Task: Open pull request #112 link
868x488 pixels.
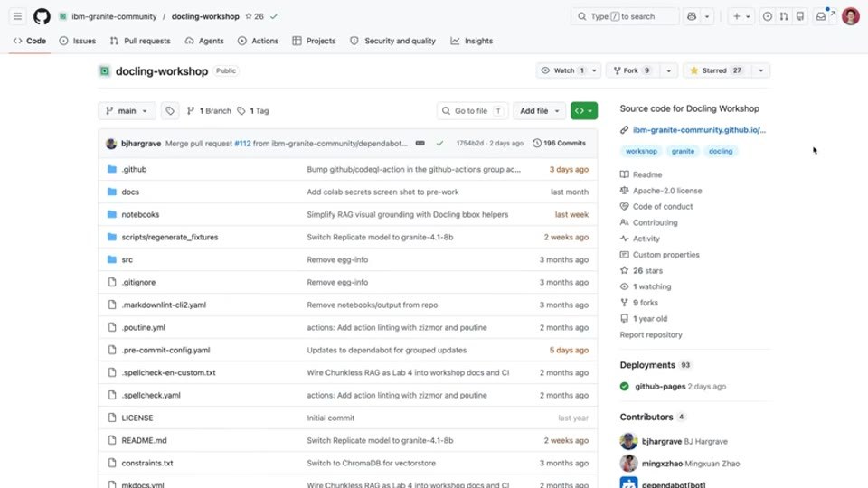Action: pyautogui.click(x=242, y=144)
